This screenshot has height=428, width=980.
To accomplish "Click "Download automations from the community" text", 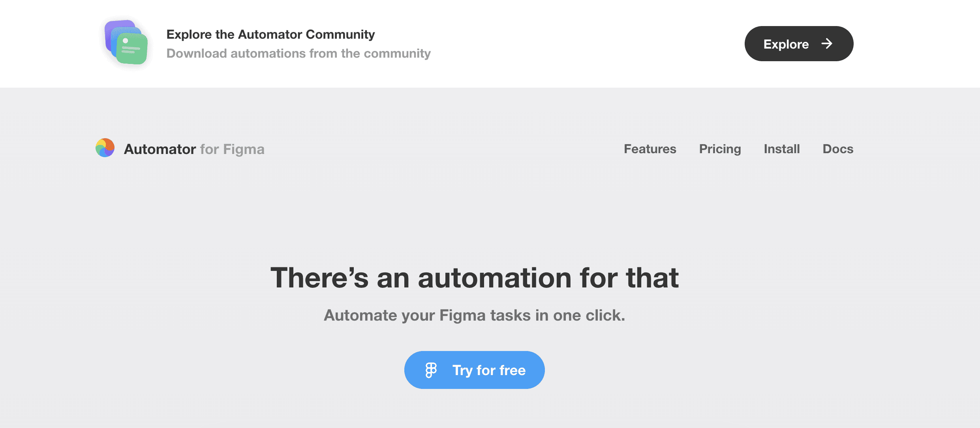I will tap(299, 53).
